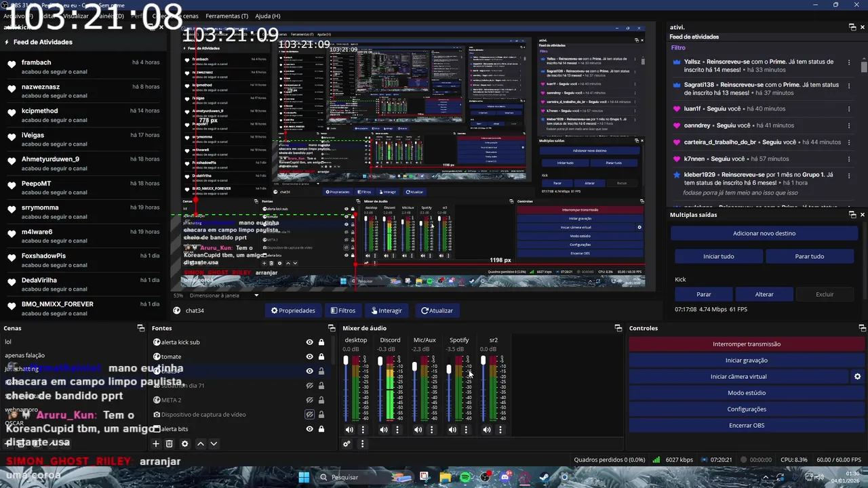
Task: Open the Visualizar menu
Action: 75,16
